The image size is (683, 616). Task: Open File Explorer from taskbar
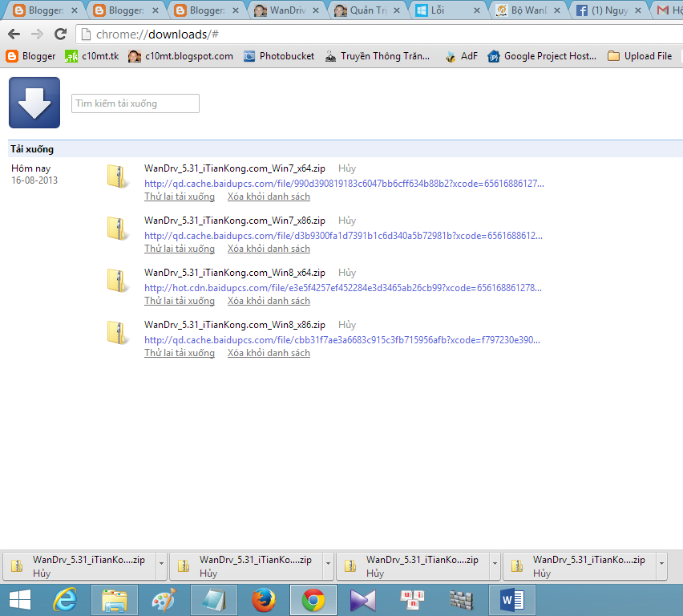coord(114,600)
